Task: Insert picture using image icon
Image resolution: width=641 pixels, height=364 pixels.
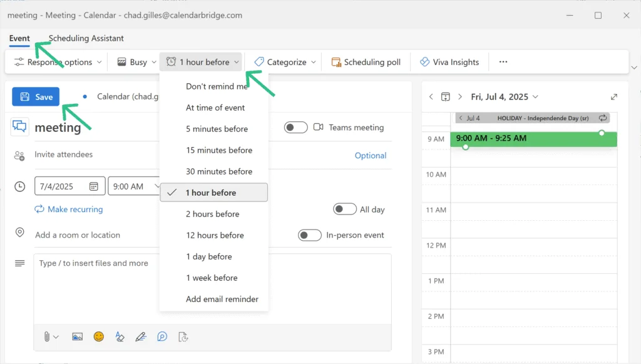Action: point(77,336)
